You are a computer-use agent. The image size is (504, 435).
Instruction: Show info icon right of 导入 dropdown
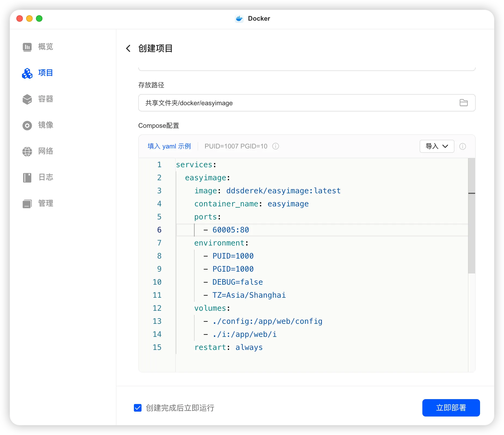coord(462,146)
